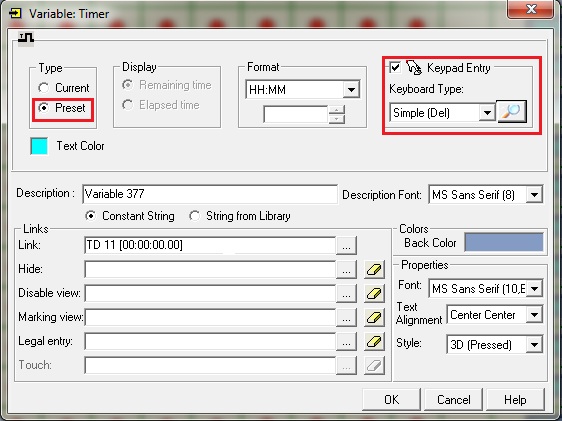Image resolution: width=562 pixels, height=421 pixels.
Task: Expand the Text Alignment dropdown
Action: 534,315
